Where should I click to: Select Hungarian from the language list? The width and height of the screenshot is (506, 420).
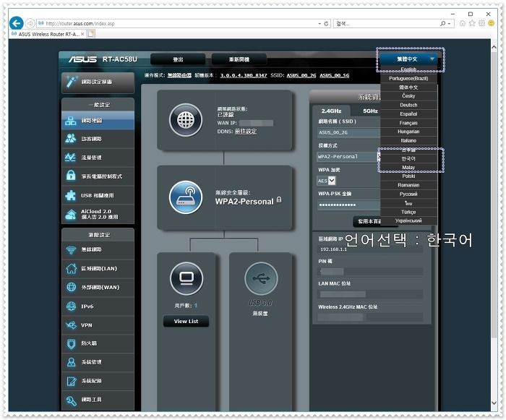click(x=408, y=132)
